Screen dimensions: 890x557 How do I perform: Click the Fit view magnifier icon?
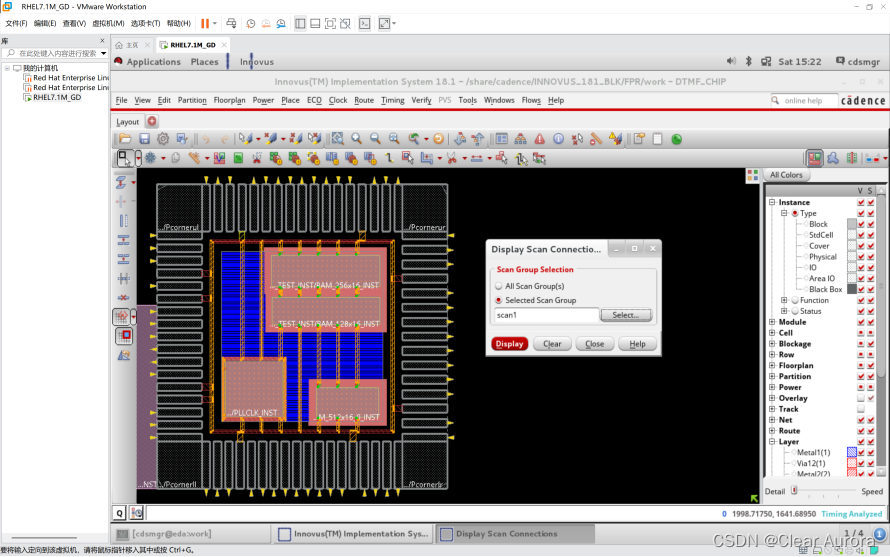coord(338,139)
